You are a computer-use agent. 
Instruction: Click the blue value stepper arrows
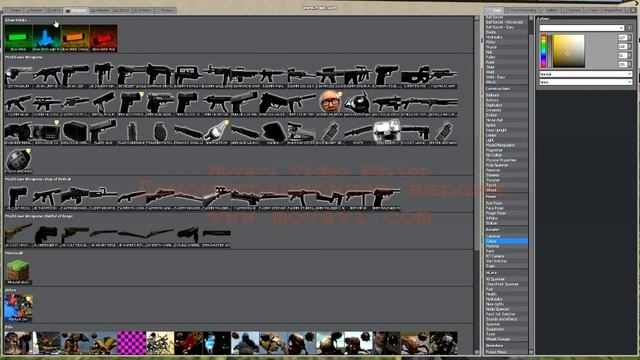(630, 55)
